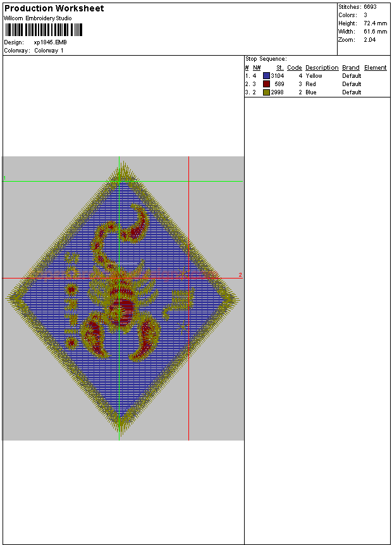Image resolution: width=392 pixels, height=545 pixels.
Task: Click the 'Design:' label
Action: [x=14, y=42]
